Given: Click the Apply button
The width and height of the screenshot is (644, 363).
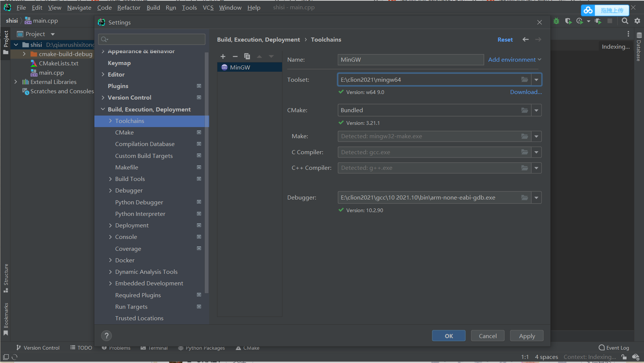Looking at the screenshot, I should click(527, 336).
